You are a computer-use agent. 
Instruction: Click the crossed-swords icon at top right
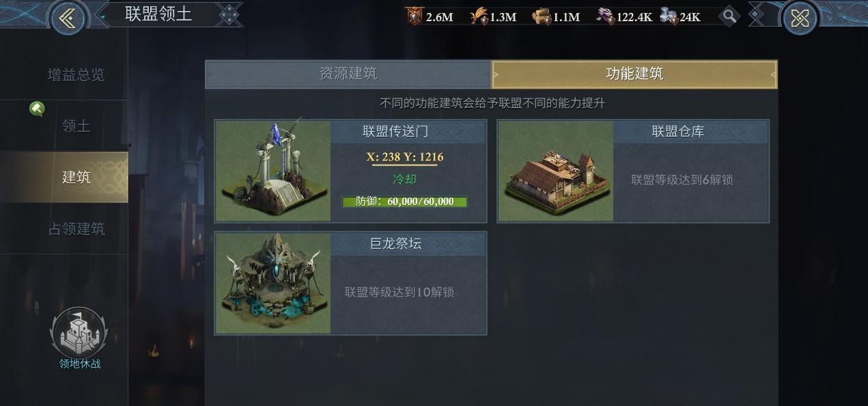(800, 18)
